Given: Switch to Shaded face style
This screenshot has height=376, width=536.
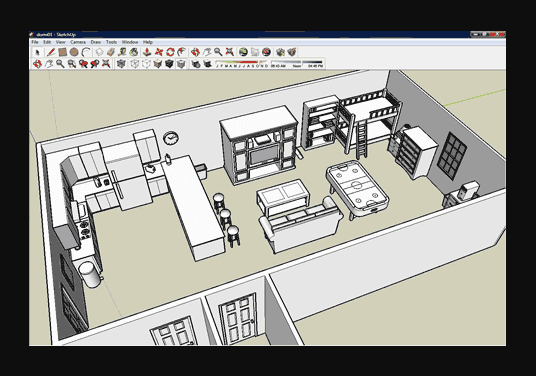Looking at the screenshot, I should pos(158,64).
